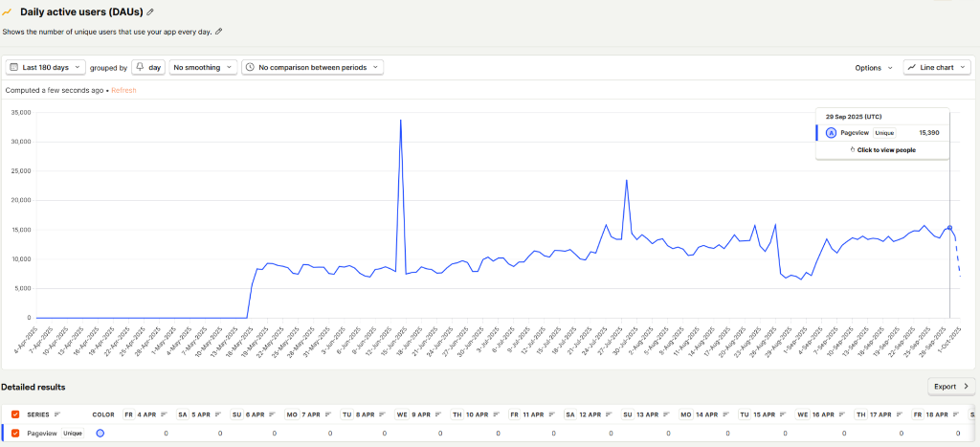
Task: Open the Options menu
Action: tap(873, 68)
